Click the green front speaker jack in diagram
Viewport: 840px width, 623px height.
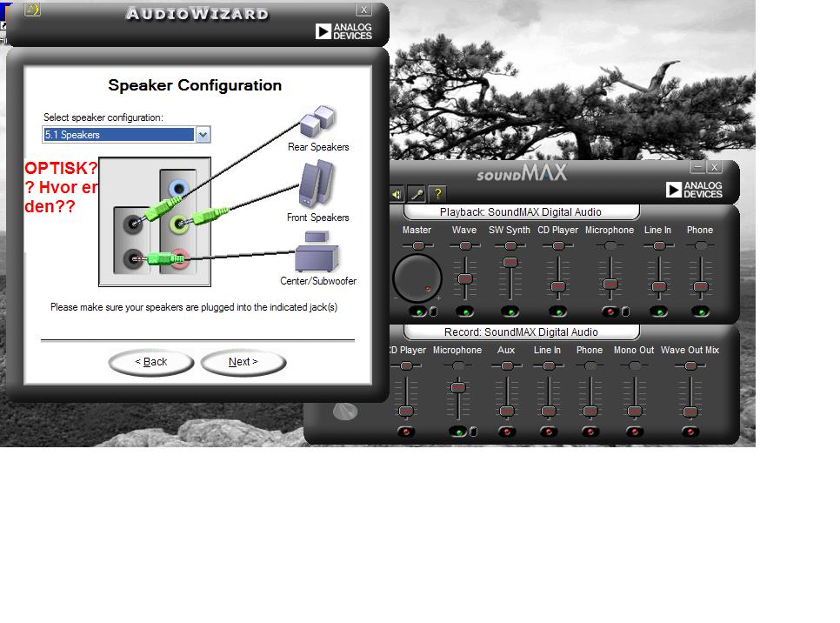point(179,223)
